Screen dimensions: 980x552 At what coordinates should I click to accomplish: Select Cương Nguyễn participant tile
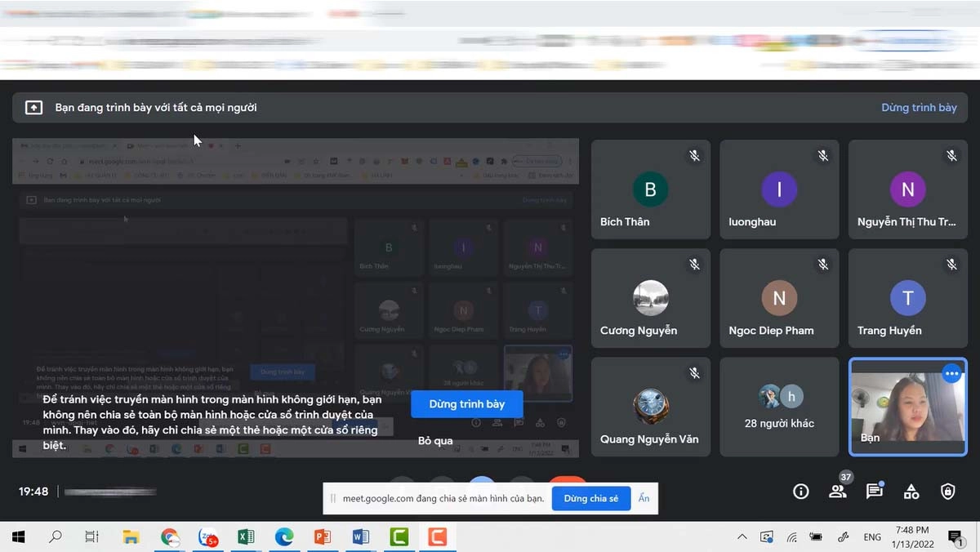click(x=650, y=297)
